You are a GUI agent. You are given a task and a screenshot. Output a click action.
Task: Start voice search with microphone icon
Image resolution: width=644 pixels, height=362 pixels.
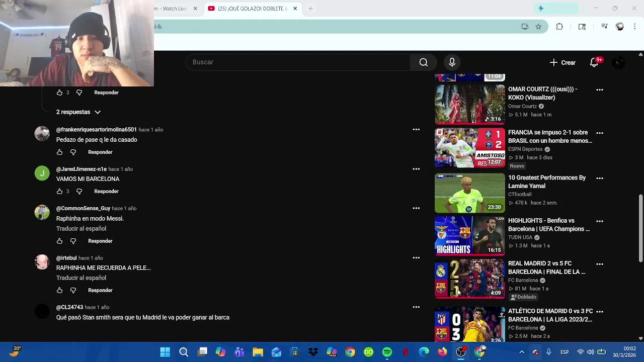(x=452, y=62)
